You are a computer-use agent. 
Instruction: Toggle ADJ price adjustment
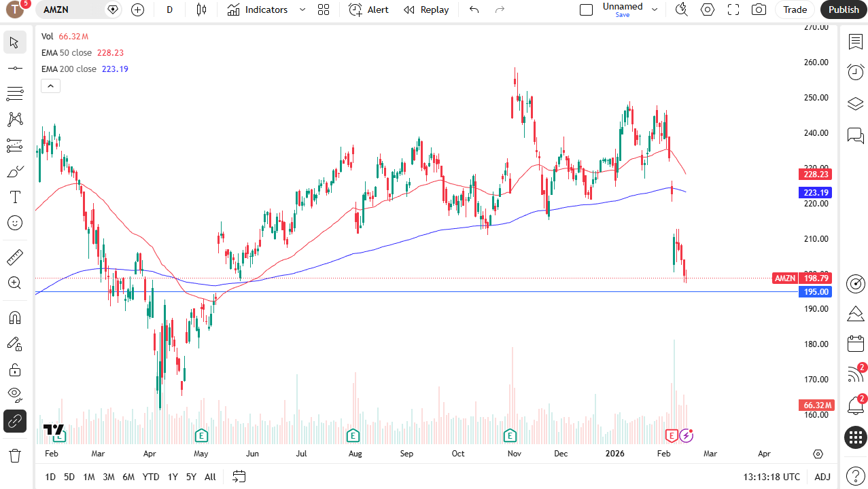pyautogui.click(x=822, y=477)
